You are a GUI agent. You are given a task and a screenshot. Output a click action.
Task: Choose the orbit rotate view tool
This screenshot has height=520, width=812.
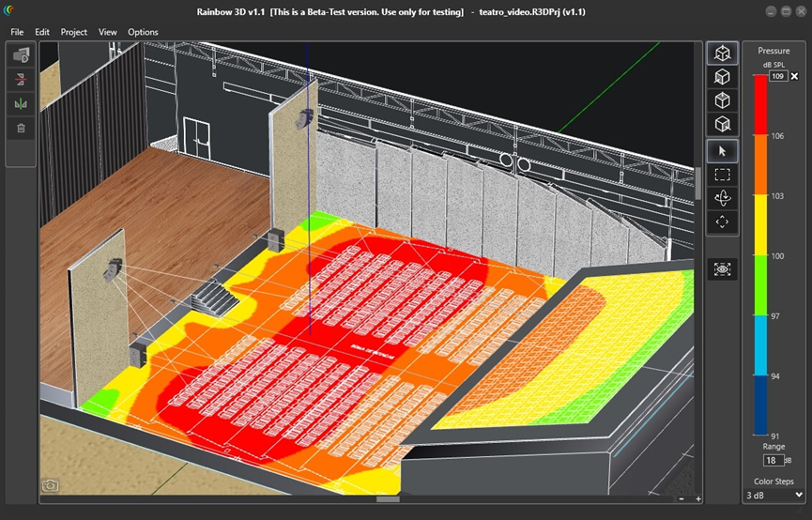coord(722,198)
